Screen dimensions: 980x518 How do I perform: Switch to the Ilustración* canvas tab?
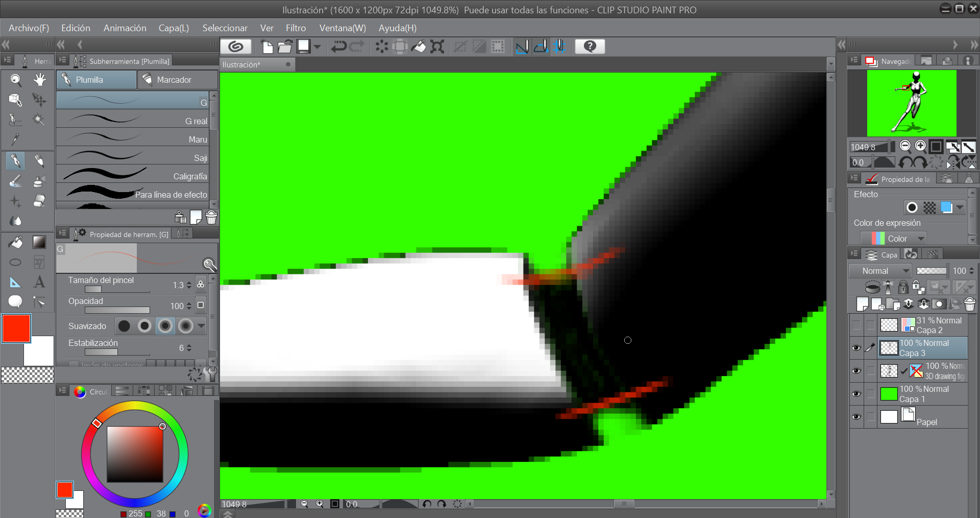pos(257,64)
